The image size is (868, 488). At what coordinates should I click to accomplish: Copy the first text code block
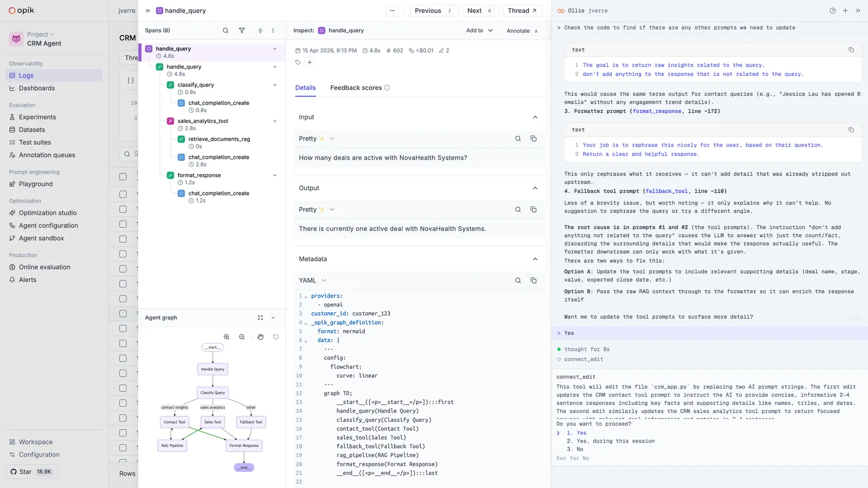click(x=851, y=50)
